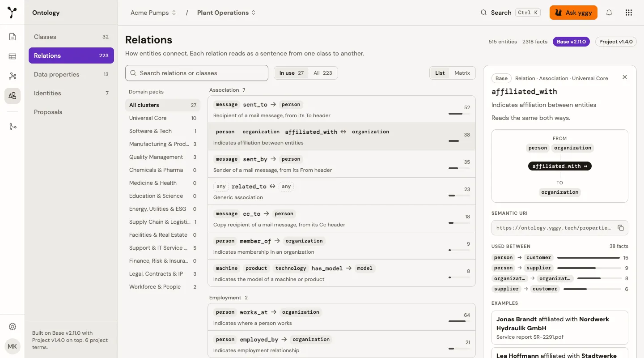The image size is (644, 358).
Task: Filter by Medicine & Health pack
Action: 163,183
